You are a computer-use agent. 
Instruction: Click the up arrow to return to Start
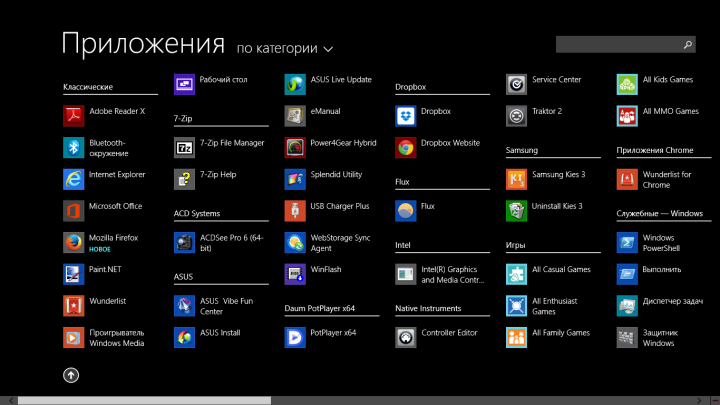click(x=71, y=375)
